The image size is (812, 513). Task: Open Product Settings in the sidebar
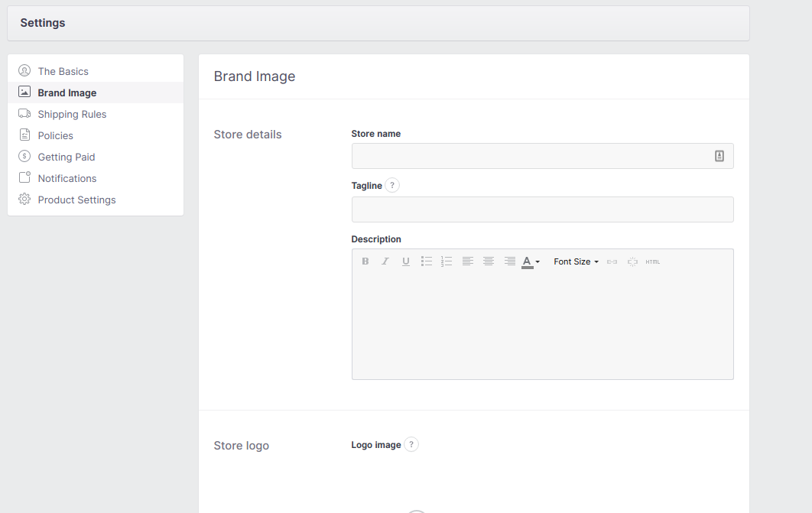tap(76, 200)
